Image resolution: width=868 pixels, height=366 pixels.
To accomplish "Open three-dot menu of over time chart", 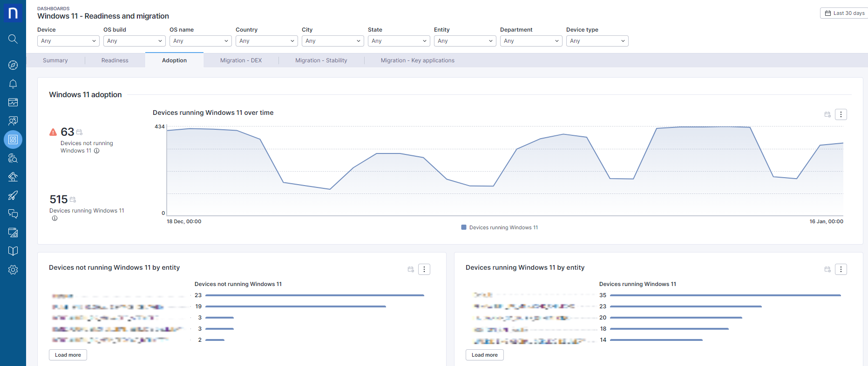I will pyautogui.click(x=841, y=114).
